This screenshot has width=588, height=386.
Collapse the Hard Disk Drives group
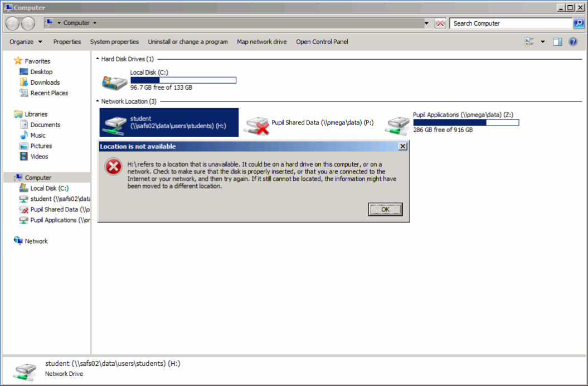pos(98,59)
